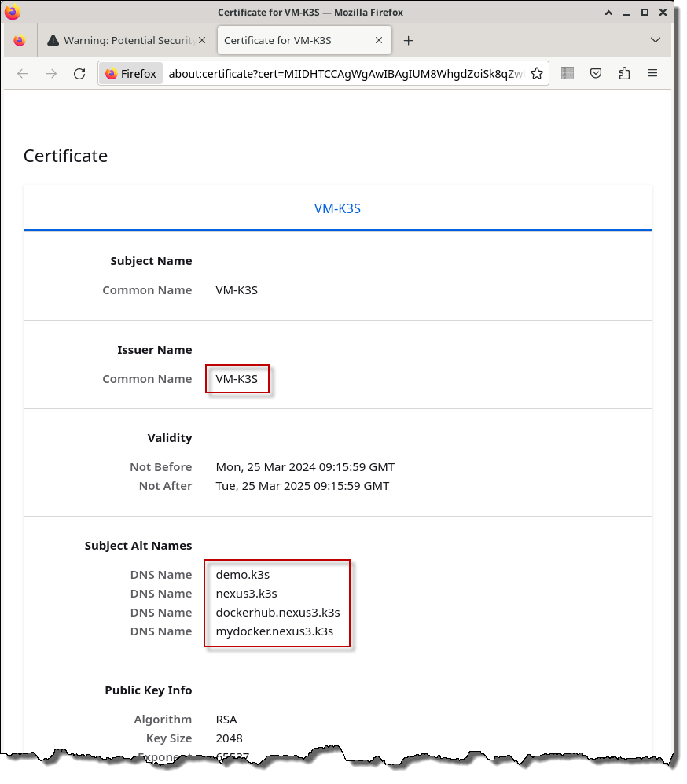
Task: Close the Warning: Potential Security tab
Action: click(x=202, y=40)
